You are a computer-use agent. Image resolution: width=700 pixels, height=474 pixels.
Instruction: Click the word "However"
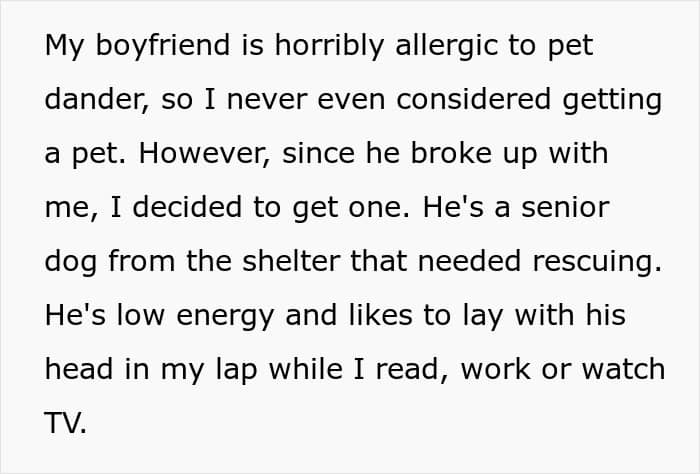[x=204, y=154]
